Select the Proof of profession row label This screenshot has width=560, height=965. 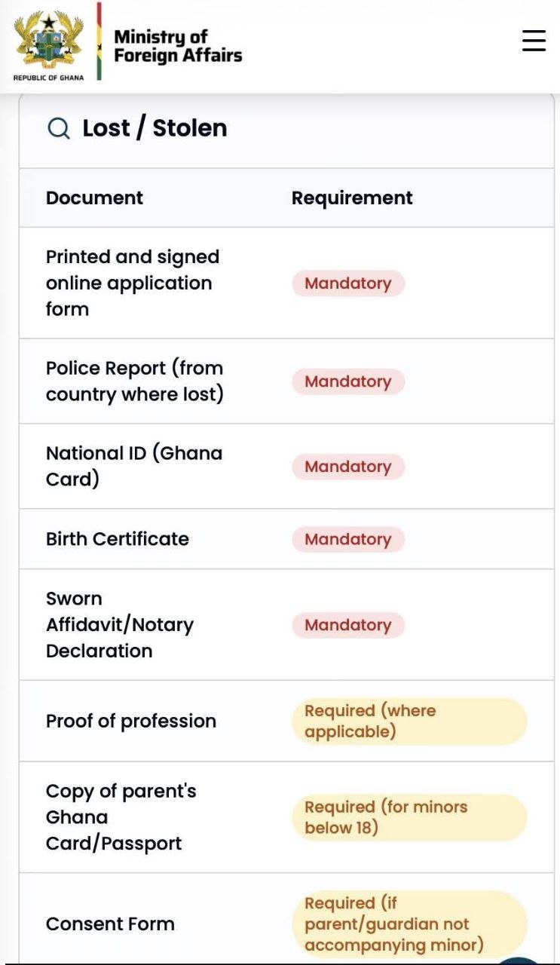(131, 721)
